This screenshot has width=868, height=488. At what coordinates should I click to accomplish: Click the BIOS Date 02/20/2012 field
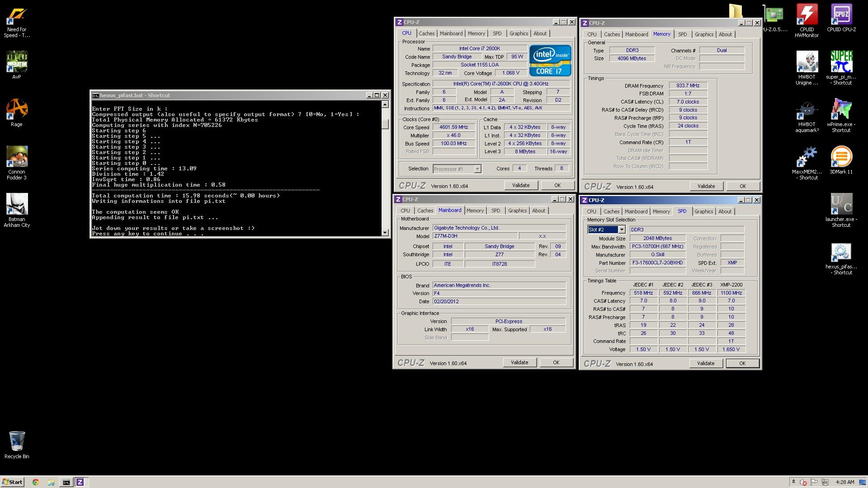[x=499, y=301]
